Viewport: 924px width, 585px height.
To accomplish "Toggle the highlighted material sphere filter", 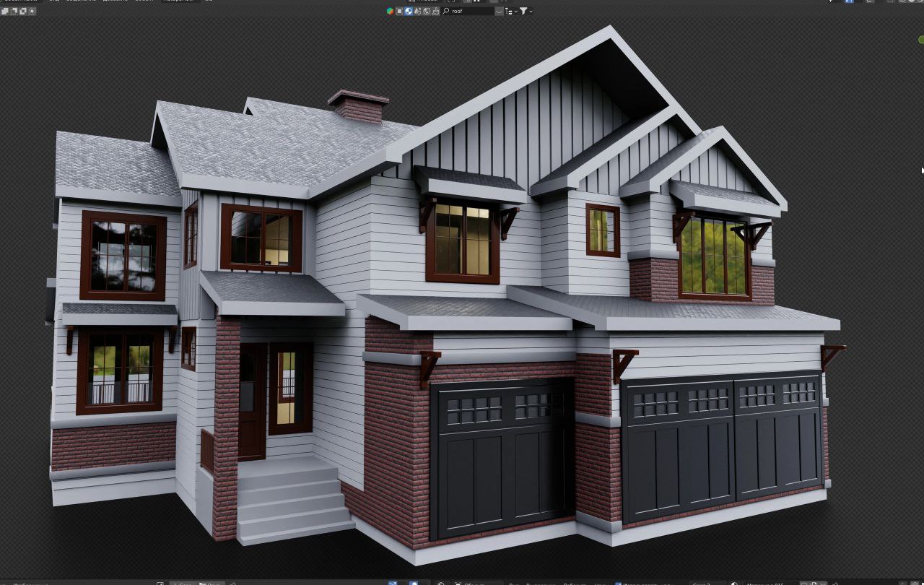I will click(x=409, y=11).
